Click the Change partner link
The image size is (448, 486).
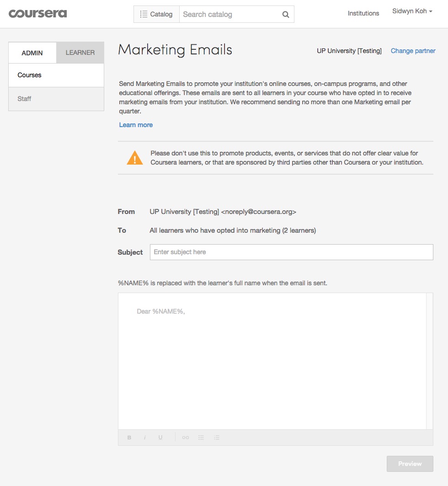click(413, 51)
